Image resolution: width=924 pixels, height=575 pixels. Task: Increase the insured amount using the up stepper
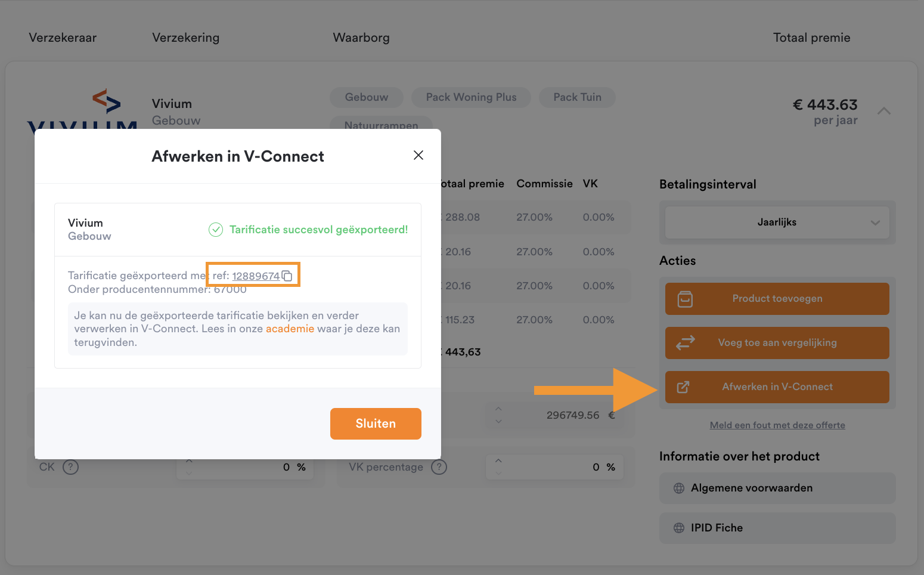coord(498,409)
